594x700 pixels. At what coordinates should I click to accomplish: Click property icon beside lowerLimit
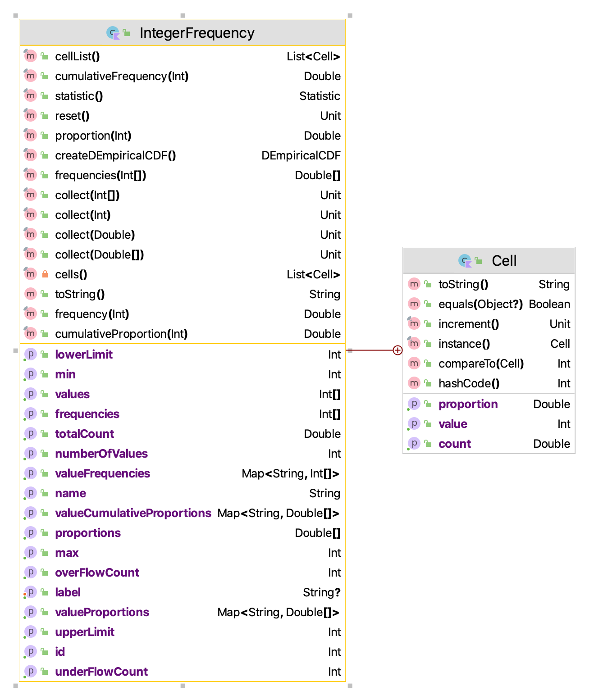coord(30,355)
